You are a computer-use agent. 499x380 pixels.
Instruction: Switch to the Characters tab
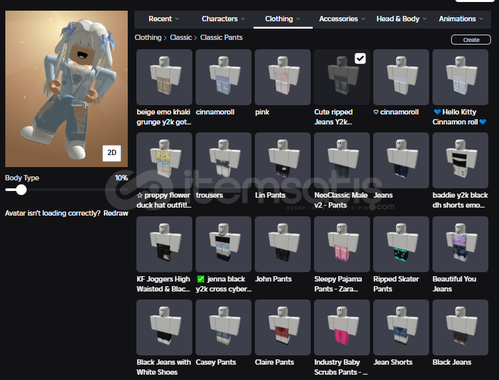click(x=223, y=19)
